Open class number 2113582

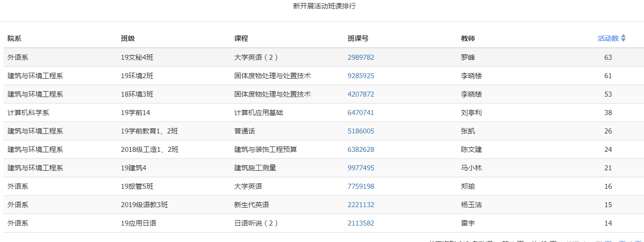pos(361,223)
